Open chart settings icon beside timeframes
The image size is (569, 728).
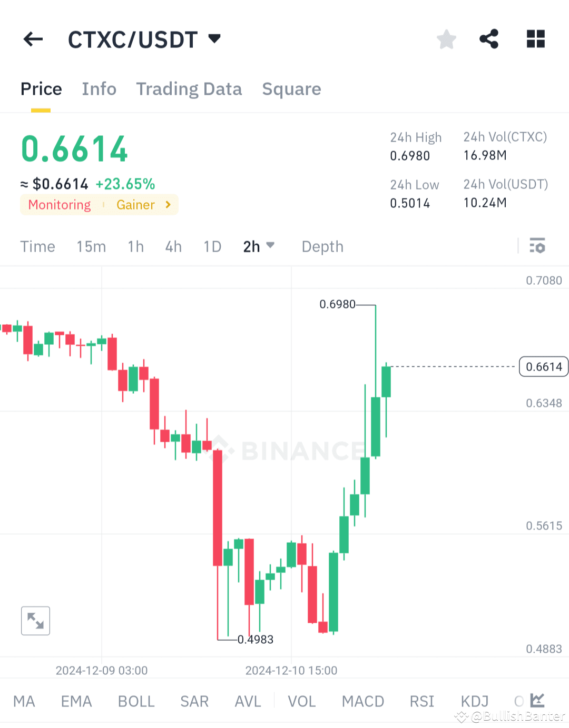click(537, 246)
